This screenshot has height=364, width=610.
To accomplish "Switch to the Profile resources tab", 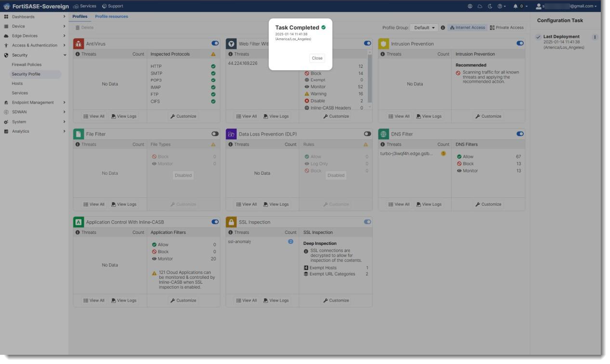I will [111, 16].
